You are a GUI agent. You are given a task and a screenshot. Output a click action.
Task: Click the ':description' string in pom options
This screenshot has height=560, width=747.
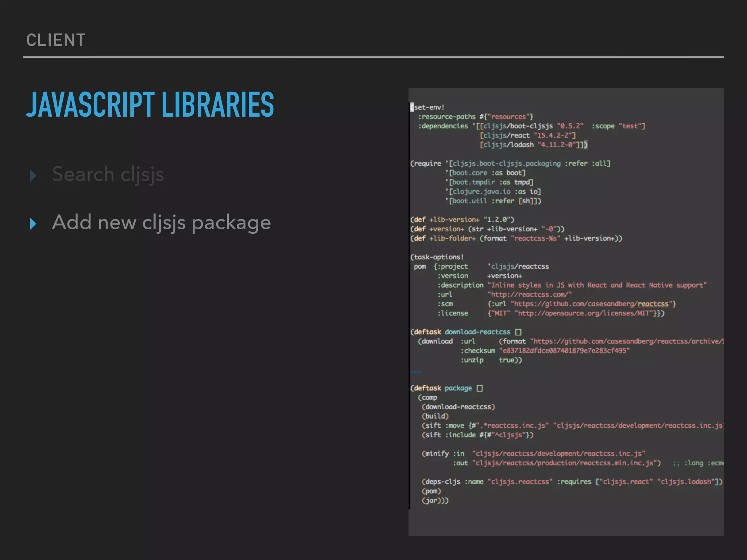pyautogui.click(x=597, y=285)
